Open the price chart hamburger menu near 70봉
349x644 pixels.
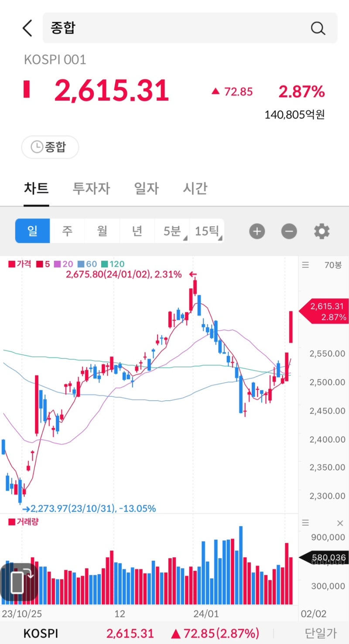(305, 265)
